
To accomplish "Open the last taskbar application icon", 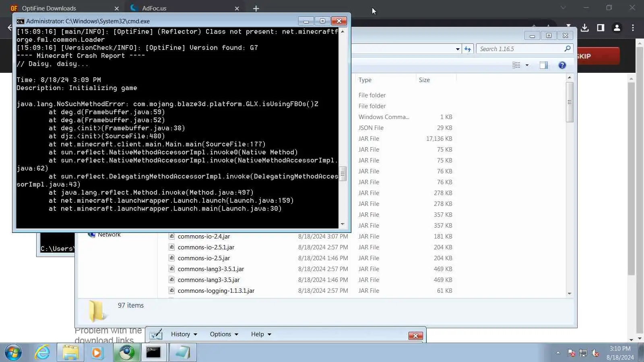I will [183, 353].
